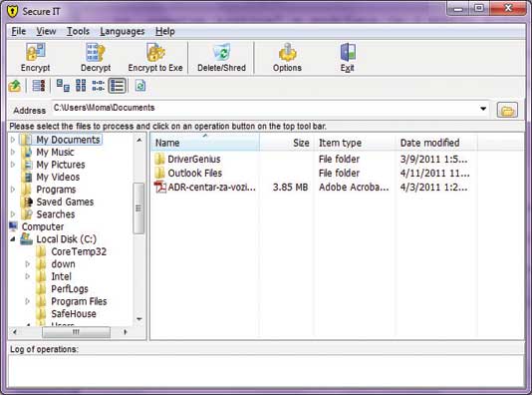Go up one folder level icon
This screenshot has height=395, width=532.
15,86
